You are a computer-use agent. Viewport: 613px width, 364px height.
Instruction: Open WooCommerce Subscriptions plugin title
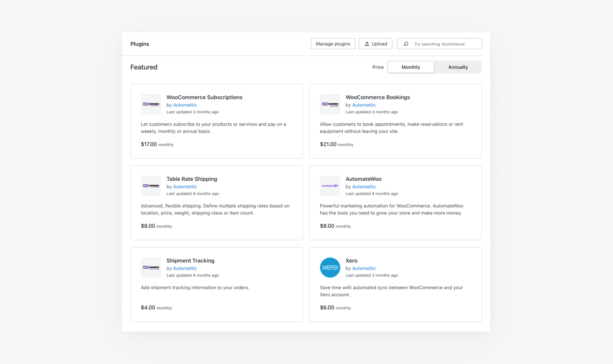coord(204,97)
